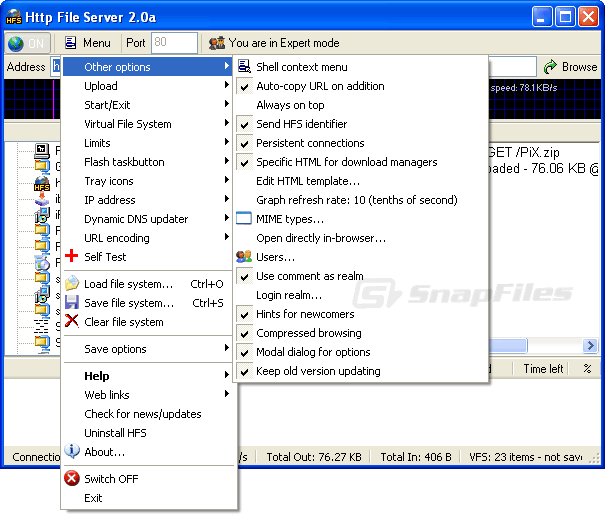Expand Dynamic DNS updater submenu
Viewport: 605px width, 515px height.
147,219
